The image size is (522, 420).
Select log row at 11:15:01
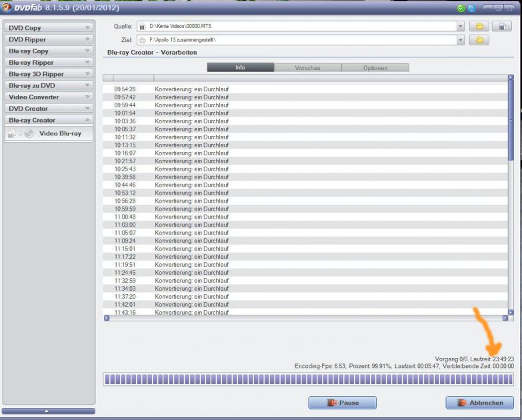pyautogui.click(x=305, y=249)
